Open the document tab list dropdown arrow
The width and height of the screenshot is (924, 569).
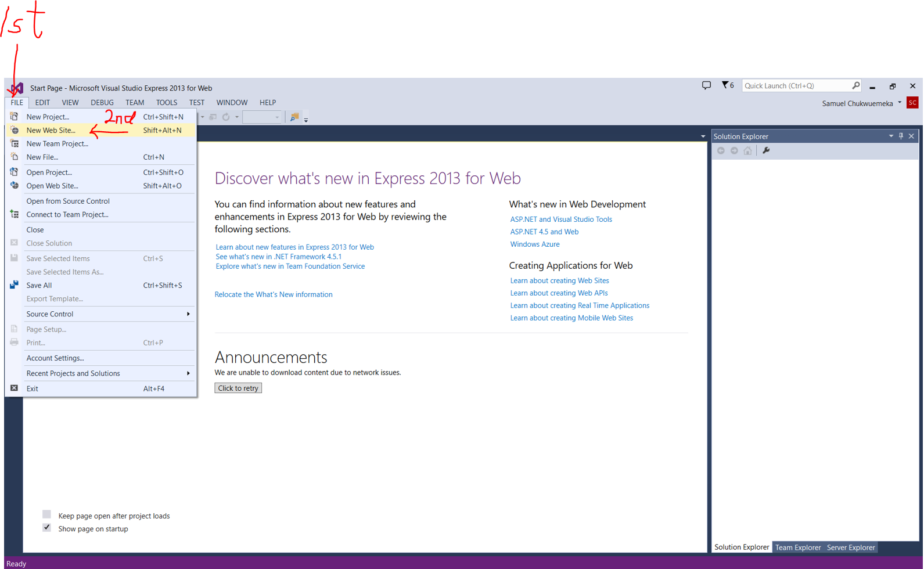703,137
